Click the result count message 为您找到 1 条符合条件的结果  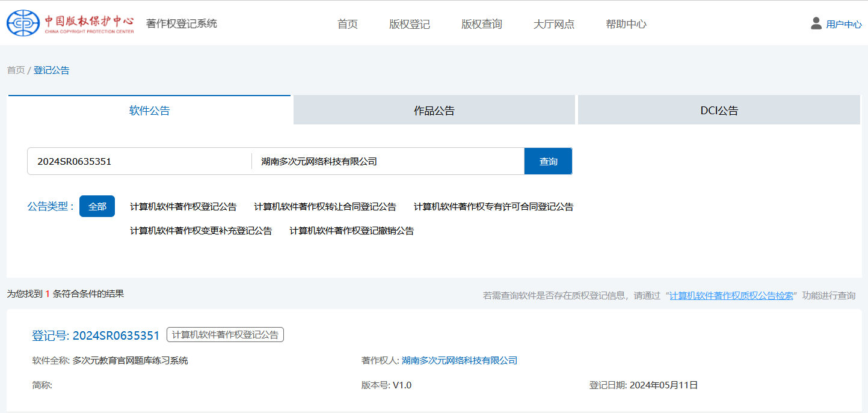66,294
